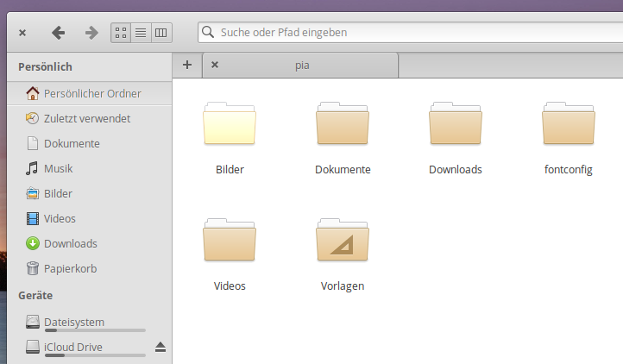623x364 pixels.
Task: Select Dateisystem under Geräte
Action: coord(73,322)
